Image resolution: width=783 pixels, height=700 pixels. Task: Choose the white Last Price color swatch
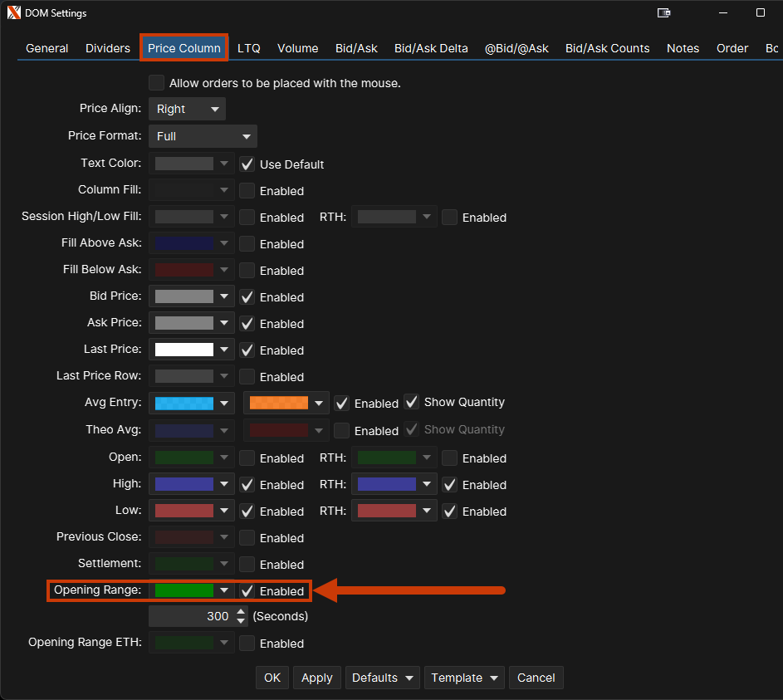[x=184, y=350]
